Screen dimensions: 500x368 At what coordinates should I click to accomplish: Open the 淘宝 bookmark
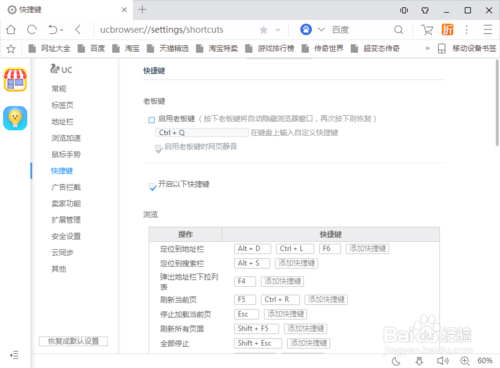click(x=126, y=49)
